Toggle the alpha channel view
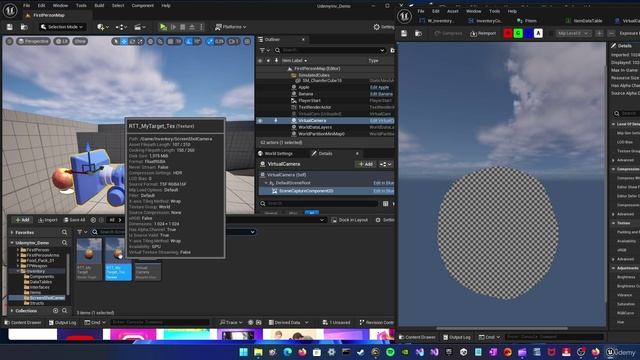Image resolution: width=640 pixels, height=360 pixels. [538, 33]
